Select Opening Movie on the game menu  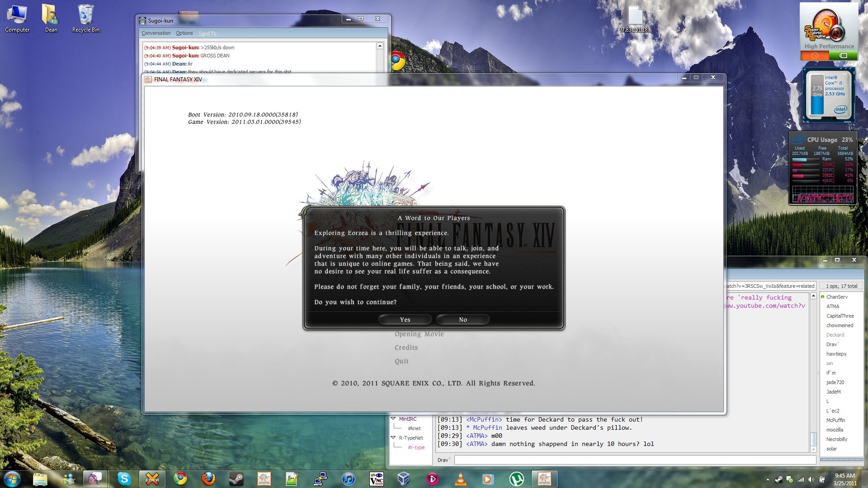pos(419,334)
